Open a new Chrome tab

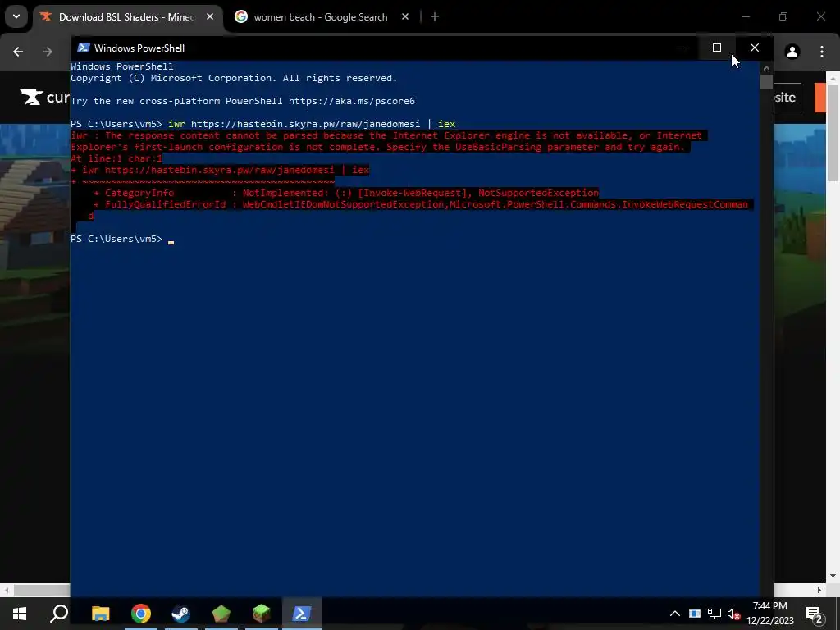point(435,16)
